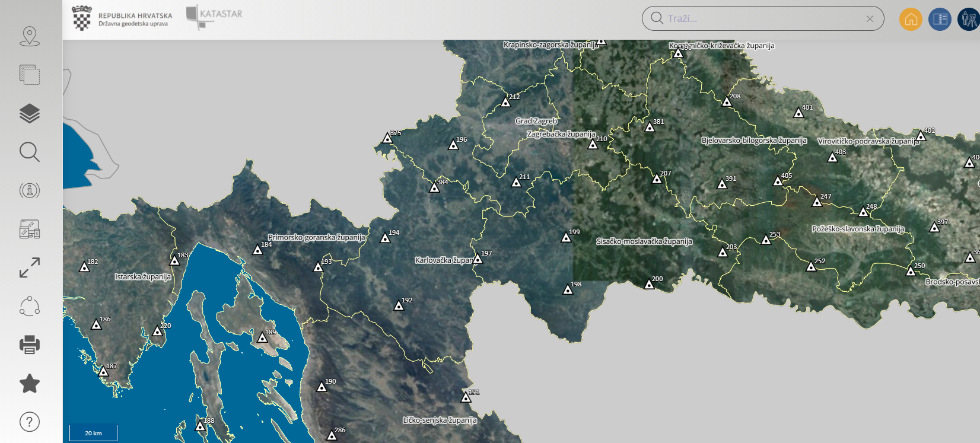Select triangle marker 212 near Zagreb
This screenshot has height=443, width=980.
coord(505,103)
